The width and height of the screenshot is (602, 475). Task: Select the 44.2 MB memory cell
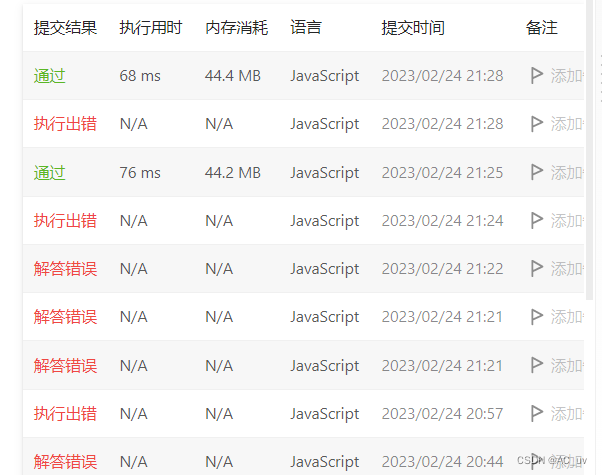pos(233,172)
